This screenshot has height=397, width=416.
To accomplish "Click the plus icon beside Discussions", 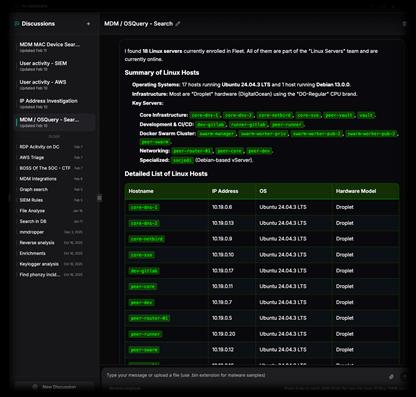I will point(88,24).
